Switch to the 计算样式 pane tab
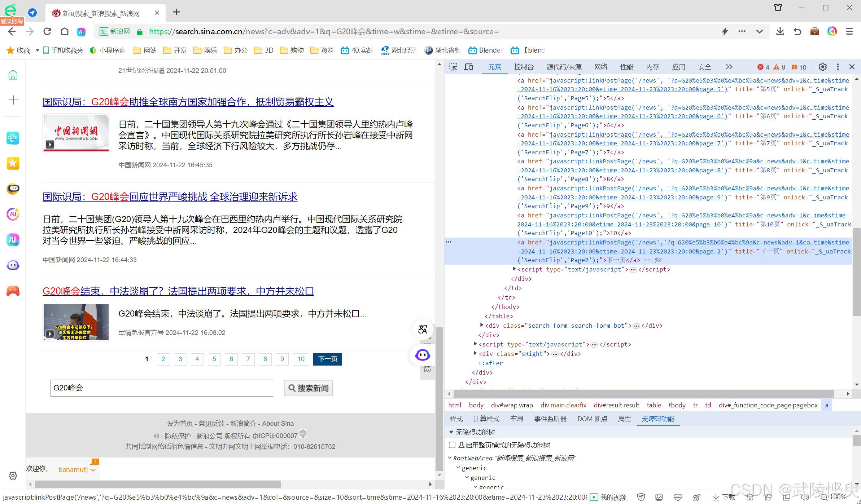The height and width of the screenshot is (504, 861). point(486,419)
